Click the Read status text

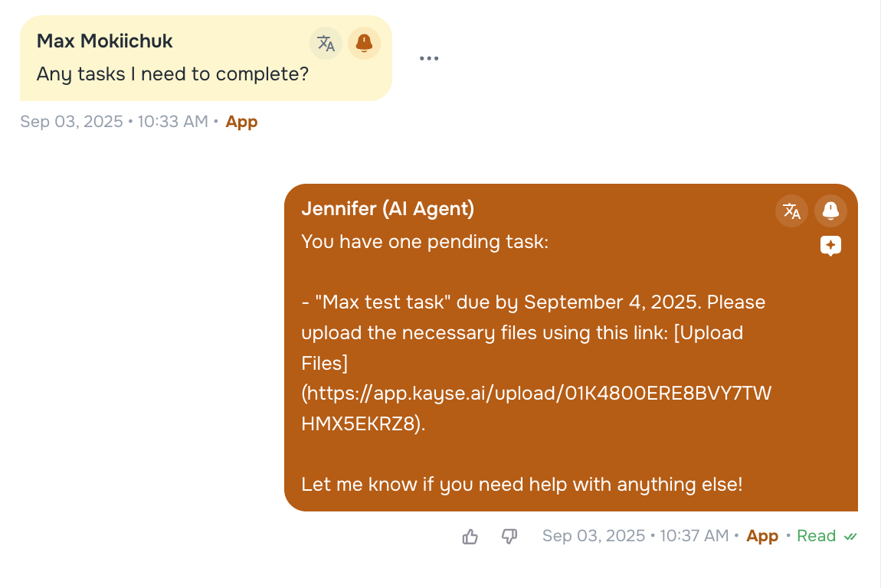[x=816, y=536]
